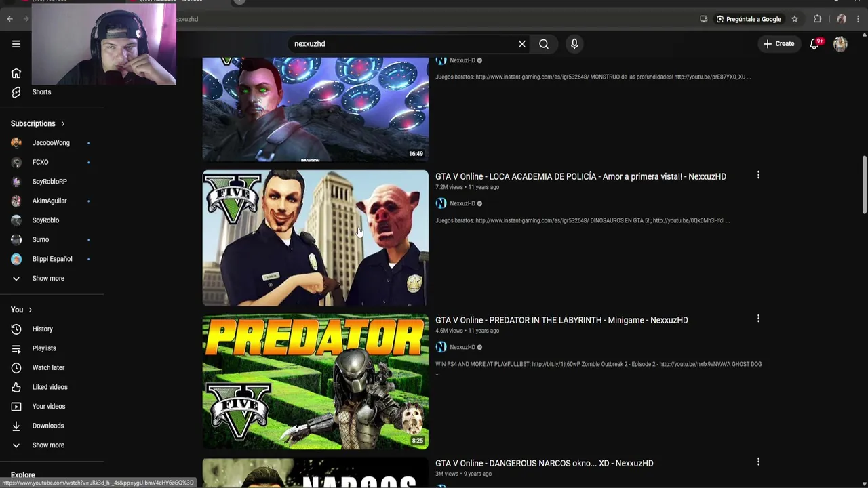Expand the Subscriptions section chevron
868x488 pixels.
click(x=62, y=124)
